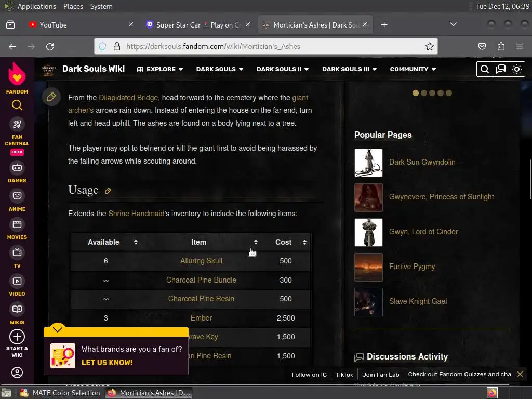Open the Shrine Handmaid link
This screenshot has width=532, height=399.
pos(136,214)
